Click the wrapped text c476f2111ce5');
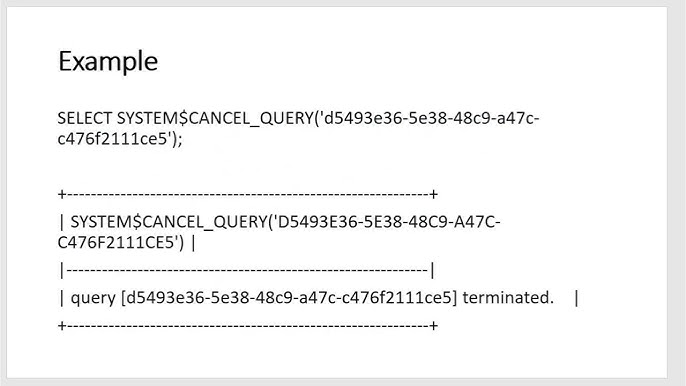 point(120,139)
